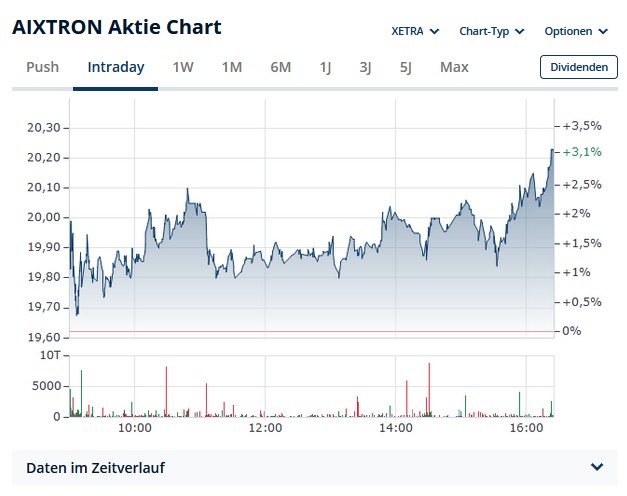
Task: Open the XETRA exchange dropdown
Action: click(x=415, y=31)
